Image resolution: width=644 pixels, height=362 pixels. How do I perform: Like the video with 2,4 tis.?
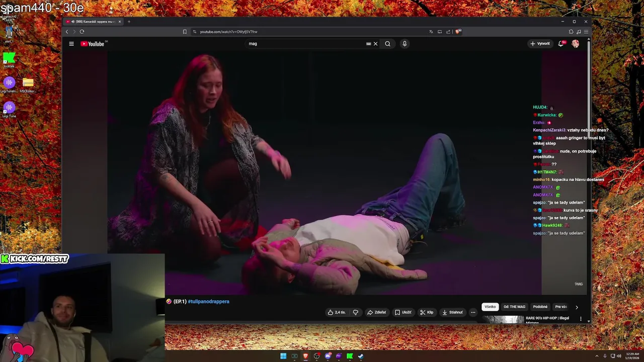tap(337, 312)
